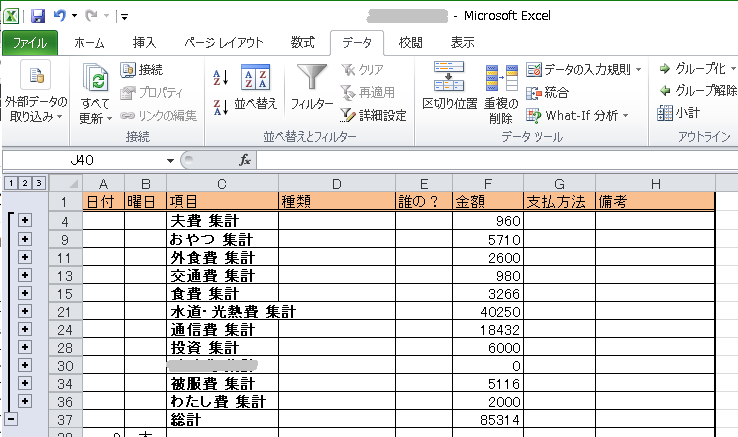Expand the 被服費 集計 group
The width and height of the screenshot is (738, 437).
click(25, 383)
